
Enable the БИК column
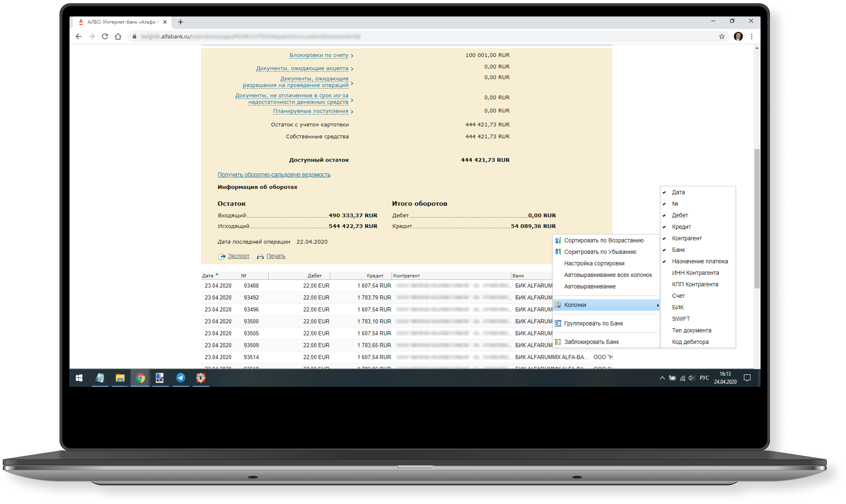697,308
